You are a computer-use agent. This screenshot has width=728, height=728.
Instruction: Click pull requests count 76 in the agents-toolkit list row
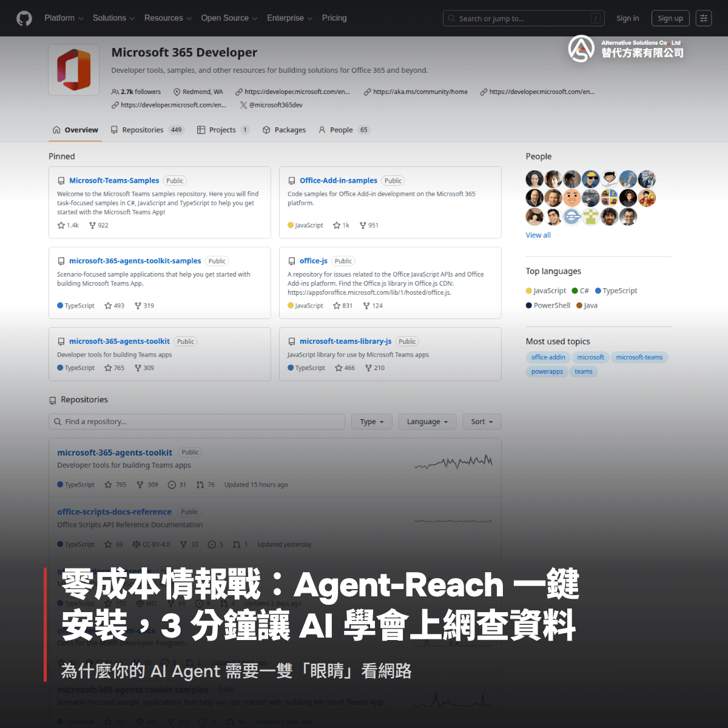pyautogui.click(x=206, y=485)
